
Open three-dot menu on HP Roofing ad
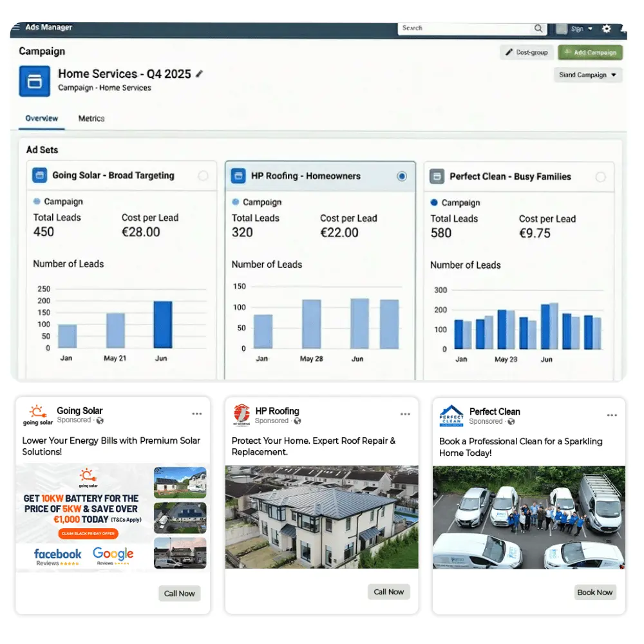coord(405,414)
